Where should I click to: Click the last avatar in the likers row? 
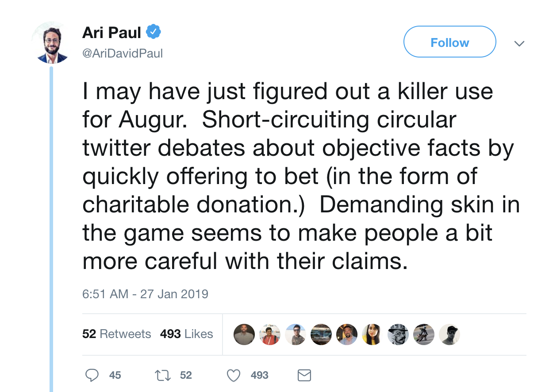(449, 334)
